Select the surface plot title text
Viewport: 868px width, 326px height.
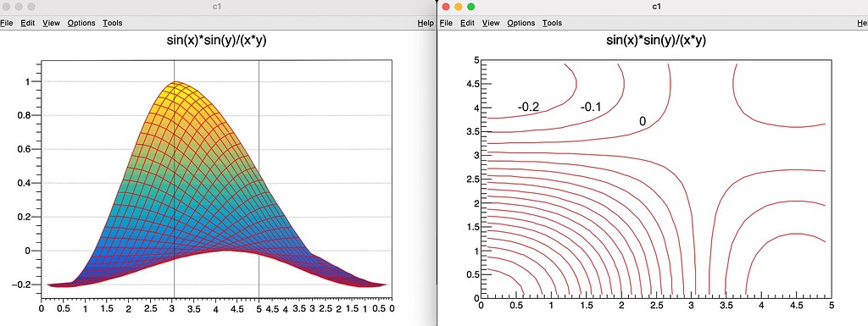216,41
